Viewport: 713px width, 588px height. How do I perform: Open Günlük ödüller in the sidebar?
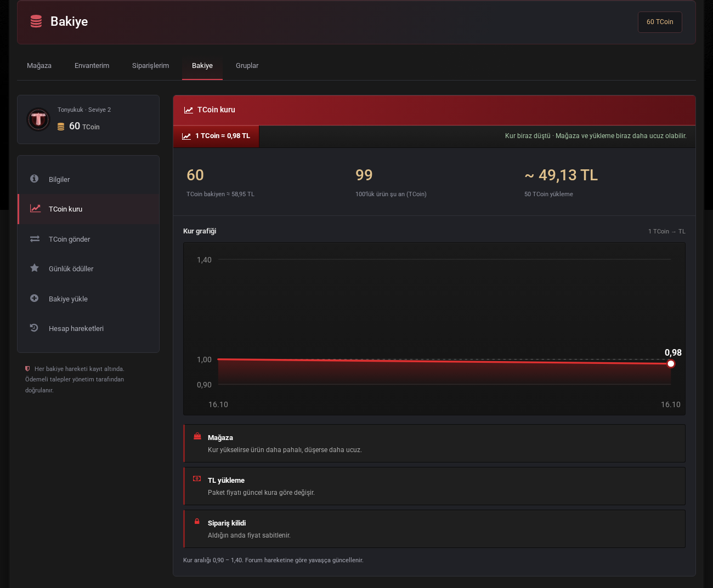[x=88, y=269]
